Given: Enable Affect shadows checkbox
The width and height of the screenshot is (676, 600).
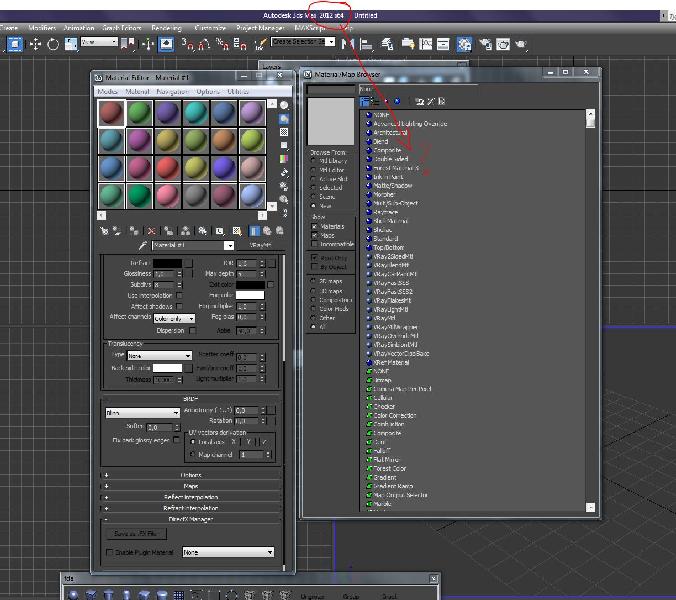Looking at the screenshot, I should pyautogui.click(x=179, y=306).
